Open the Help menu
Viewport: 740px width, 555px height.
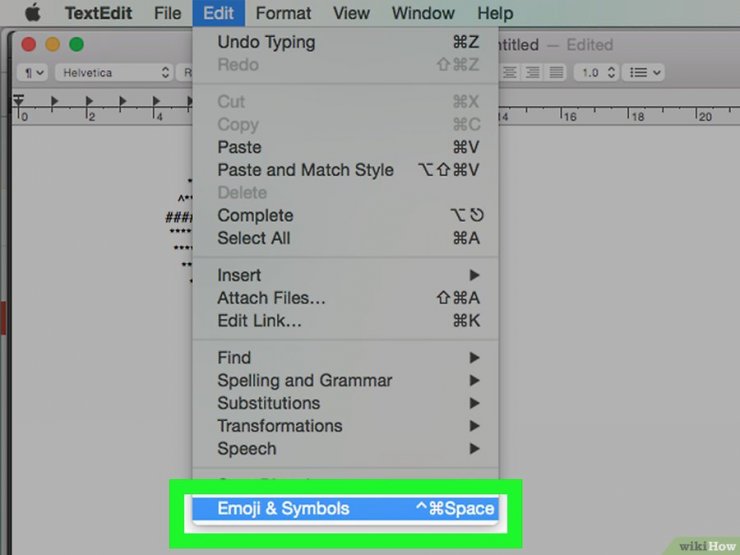(x=495, y=13)
